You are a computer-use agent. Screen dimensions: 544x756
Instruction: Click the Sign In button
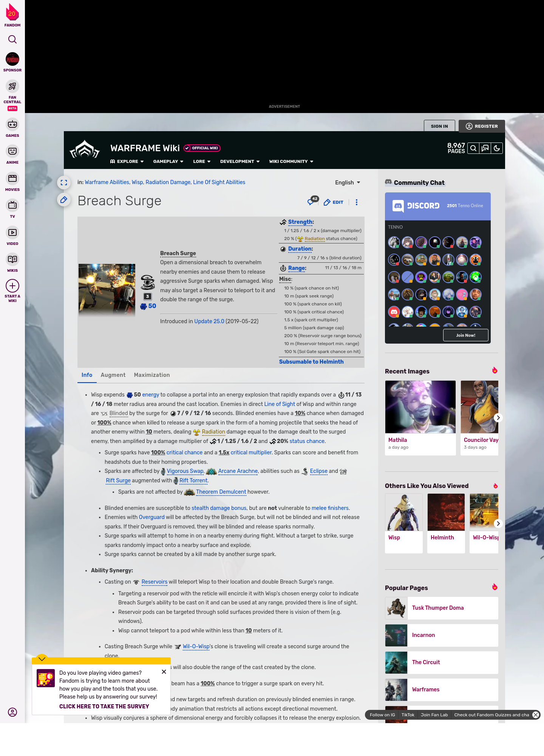[x=439, y=126]
